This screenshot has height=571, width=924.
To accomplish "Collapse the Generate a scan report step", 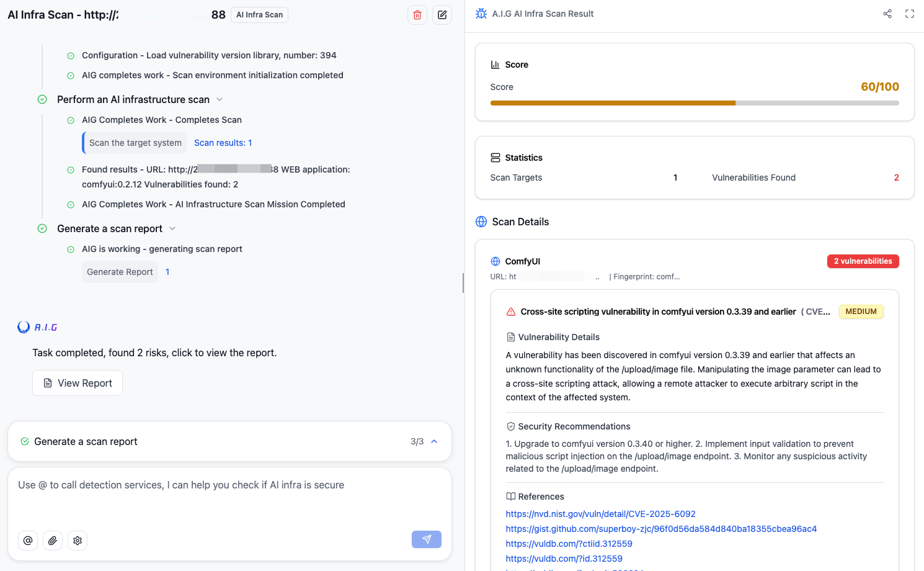I will click(172, 228).
